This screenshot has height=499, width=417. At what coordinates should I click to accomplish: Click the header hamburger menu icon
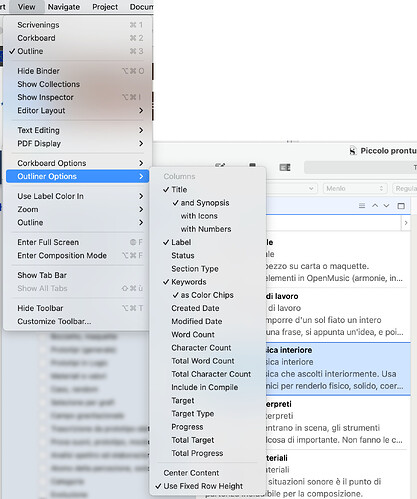362,206
